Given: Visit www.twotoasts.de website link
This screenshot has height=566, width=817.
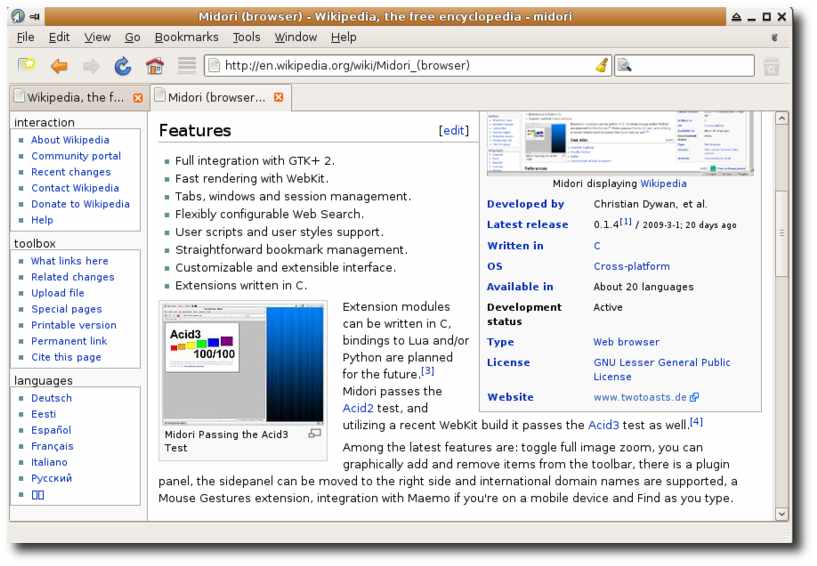Looking at the screenshot, I should click(x=640, y=398).
